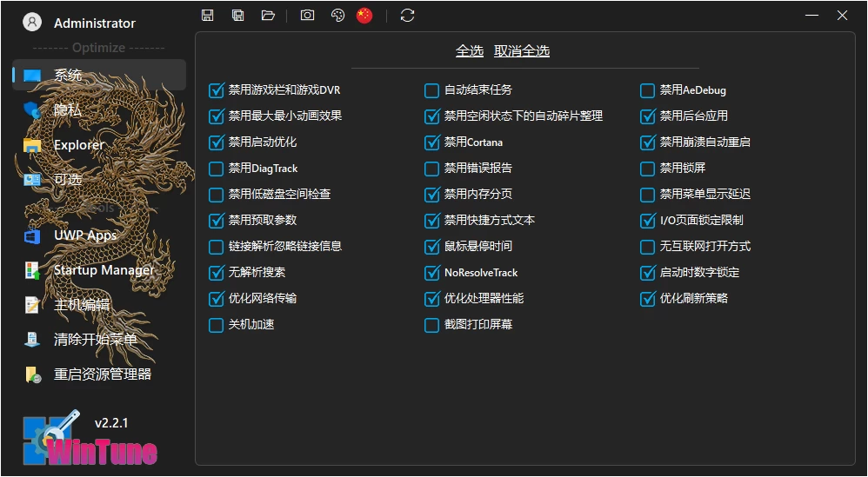Switch to the Explorer sidebar section

(78, 144)
